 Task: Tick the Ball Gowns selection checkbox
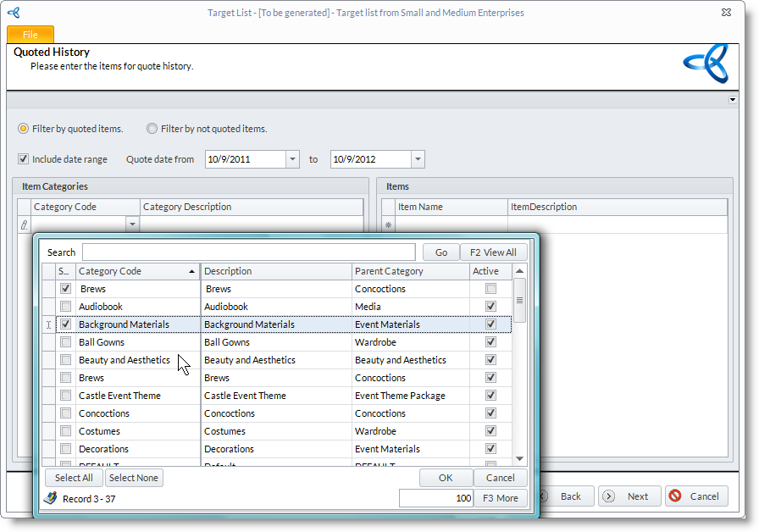[66, 342]
